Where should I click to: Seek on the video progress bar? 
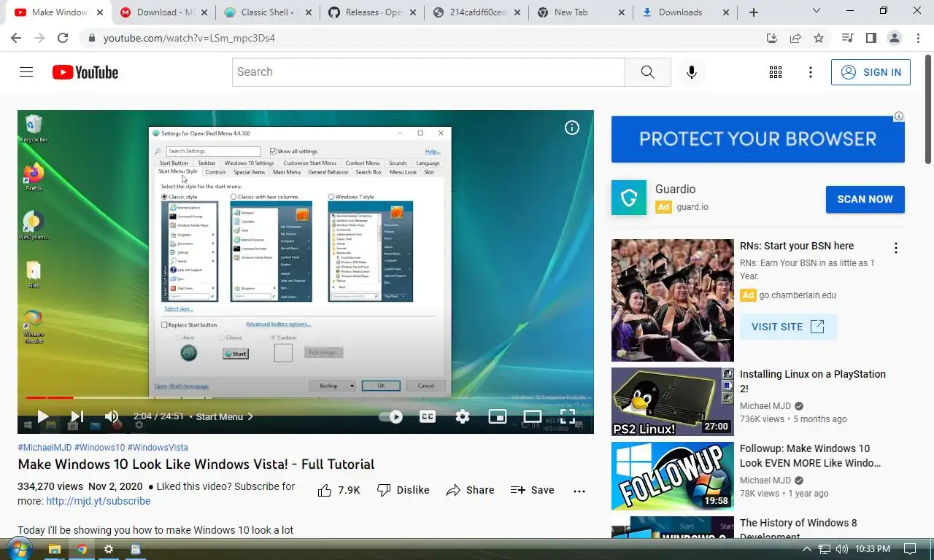coord(305,397)
